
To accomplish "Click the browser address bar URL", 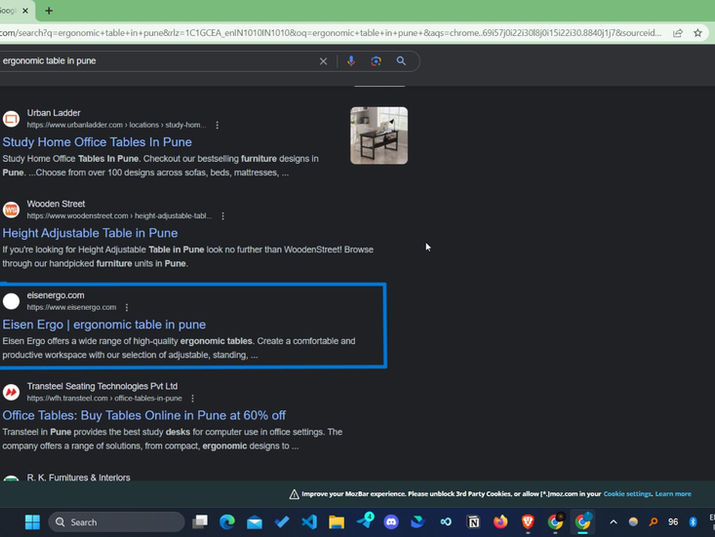I will (331, 33).
